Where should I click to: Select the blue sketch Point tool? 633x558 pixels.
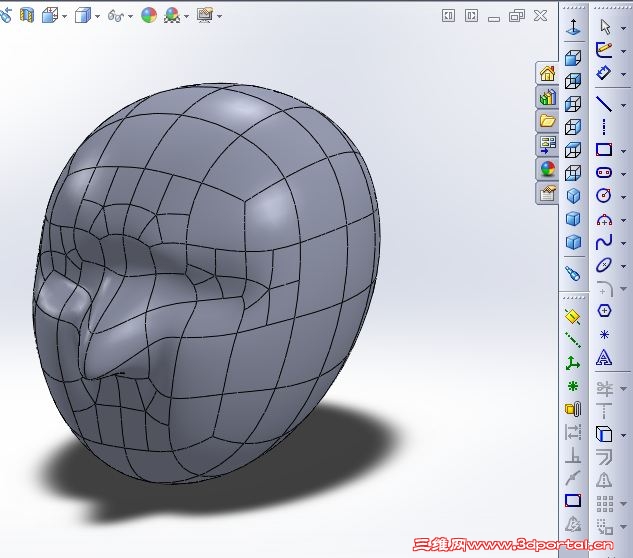click(604, 334)
